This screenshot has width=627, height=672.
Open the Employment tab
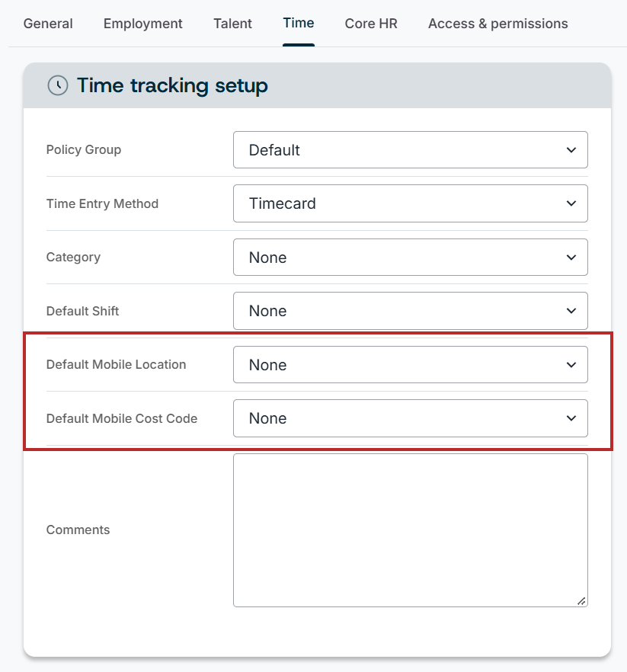tap(142, 24)
